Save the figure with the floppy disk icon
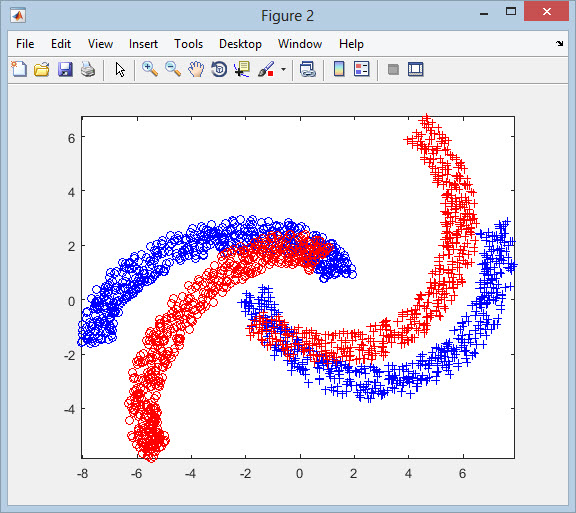The image size is (576, 513). coord(65,69)
